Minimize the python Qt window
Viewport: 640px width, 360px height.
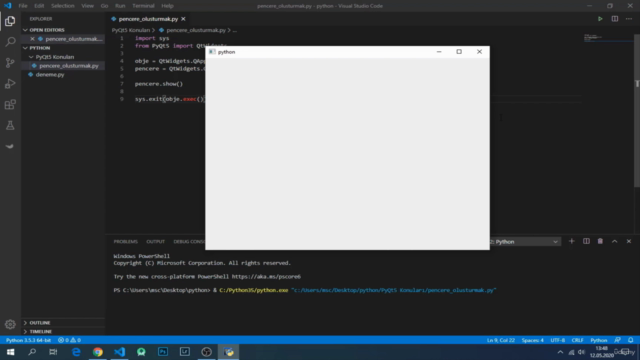click(x=439, y=52)
